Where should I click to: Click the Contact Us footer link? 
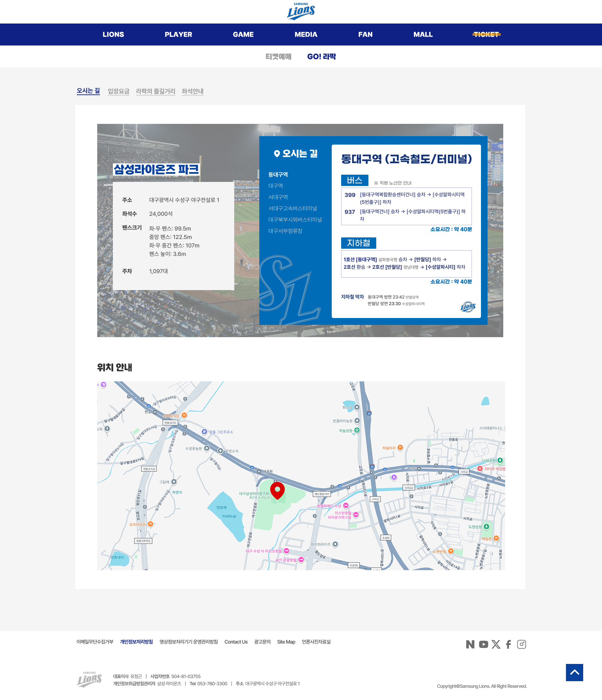236,642
